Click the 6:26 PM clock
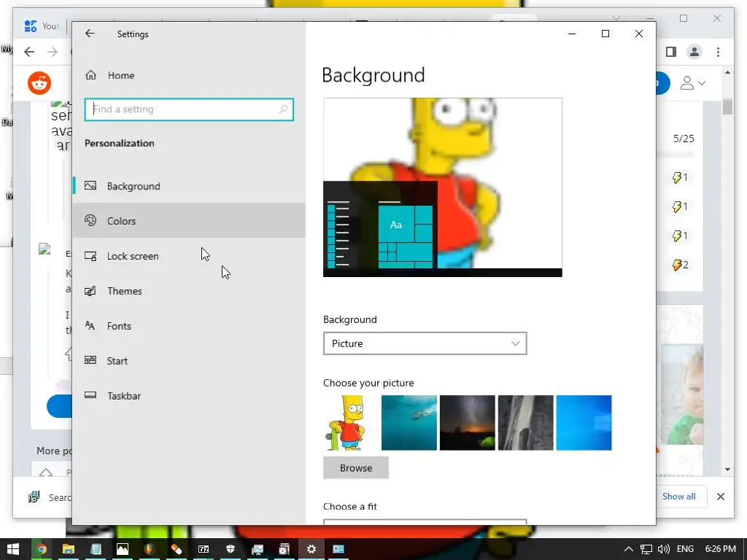747x560 pixels. tap(720, 549)
